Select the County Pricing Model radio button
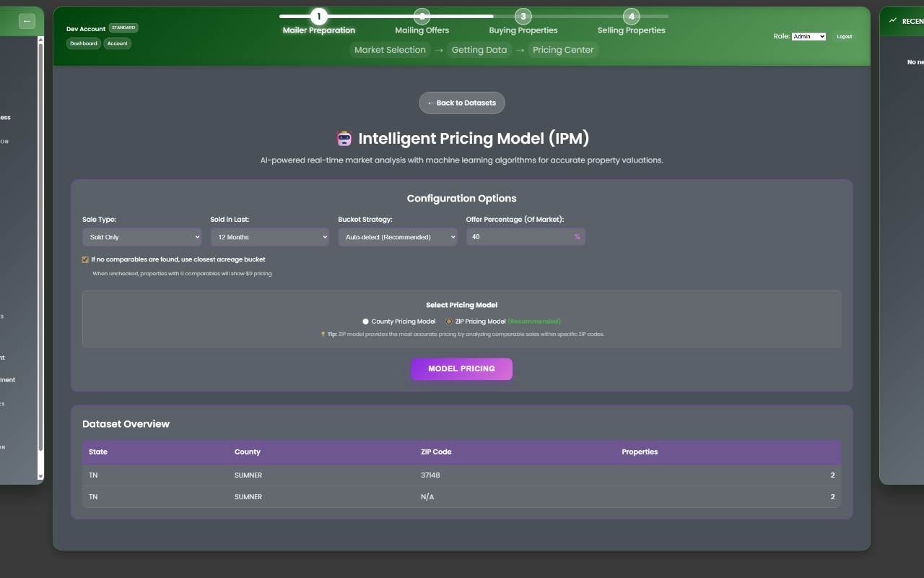 click(366, 321)
